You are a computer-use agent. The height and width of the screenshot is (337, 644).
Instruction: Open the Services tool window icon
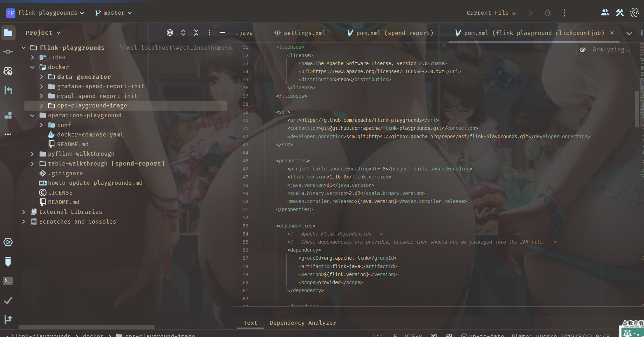click(8, 242)
